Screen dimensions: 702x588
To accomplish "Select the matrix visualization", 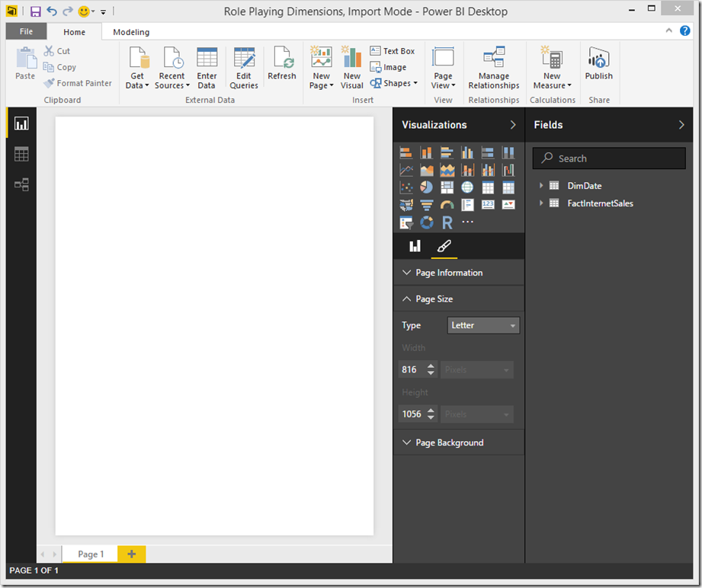I will [508, 187].
